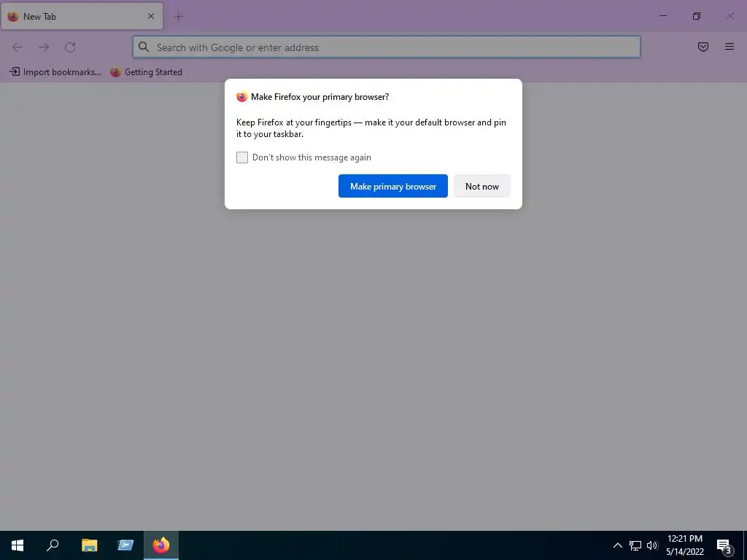
Task: Focus the Search with Google address field
Action: point(387,47)
